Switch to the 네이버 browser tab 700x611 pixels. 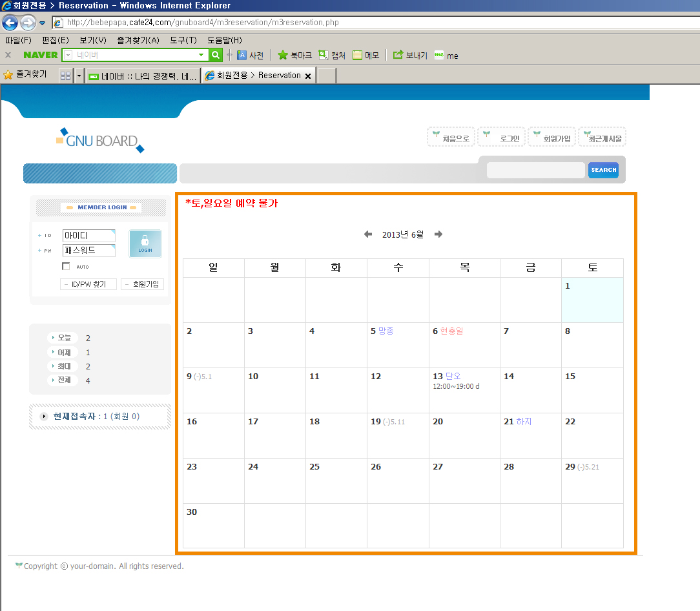click(143, 76)
